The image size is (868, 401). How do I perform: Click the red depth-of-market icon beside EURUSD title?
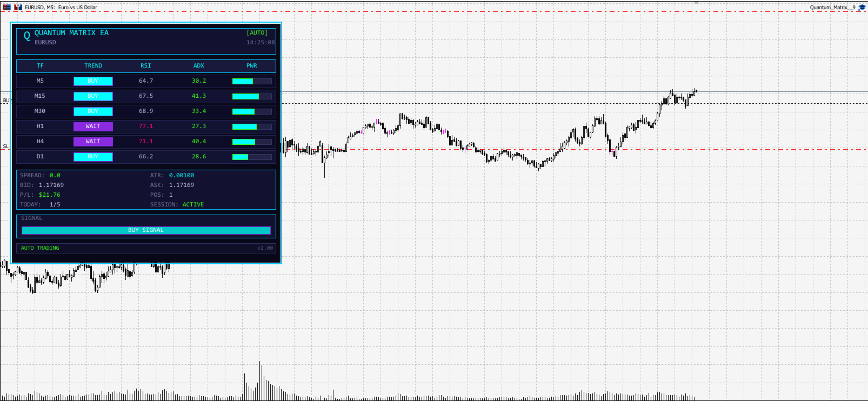point(6,7)
